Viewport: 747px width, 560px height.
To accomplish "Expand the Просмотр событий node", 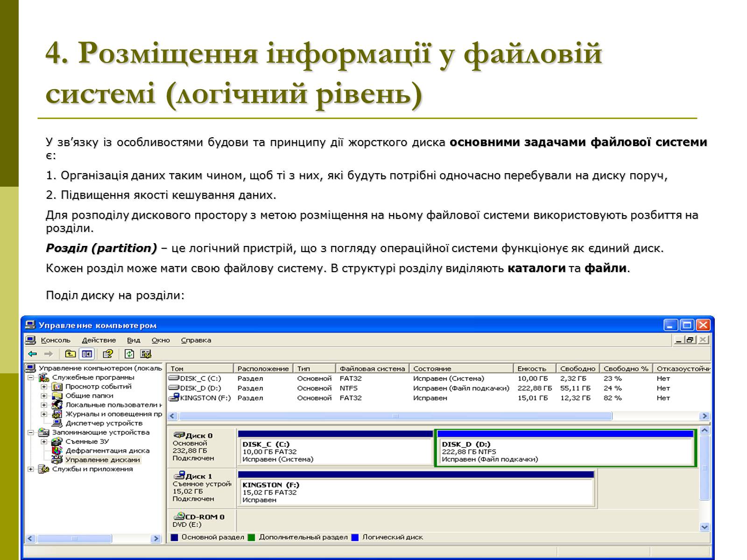I will [x=44, y=387].
